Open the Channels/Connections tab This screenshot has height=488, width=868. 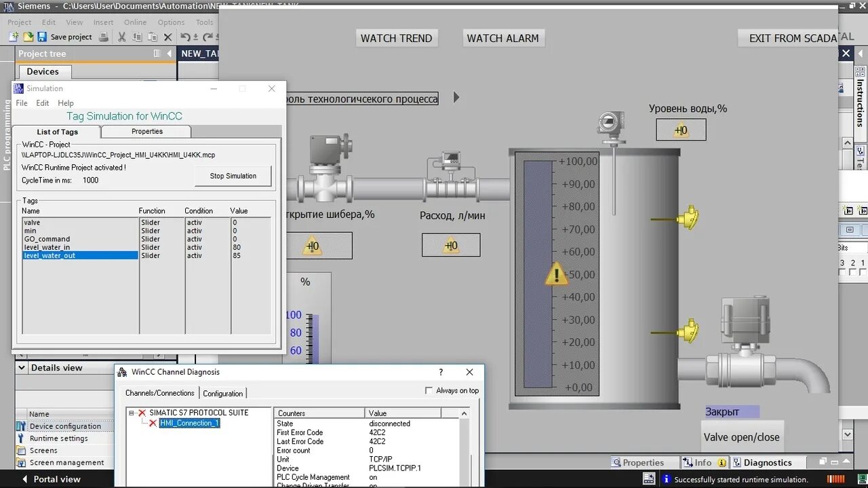(160, 393)
